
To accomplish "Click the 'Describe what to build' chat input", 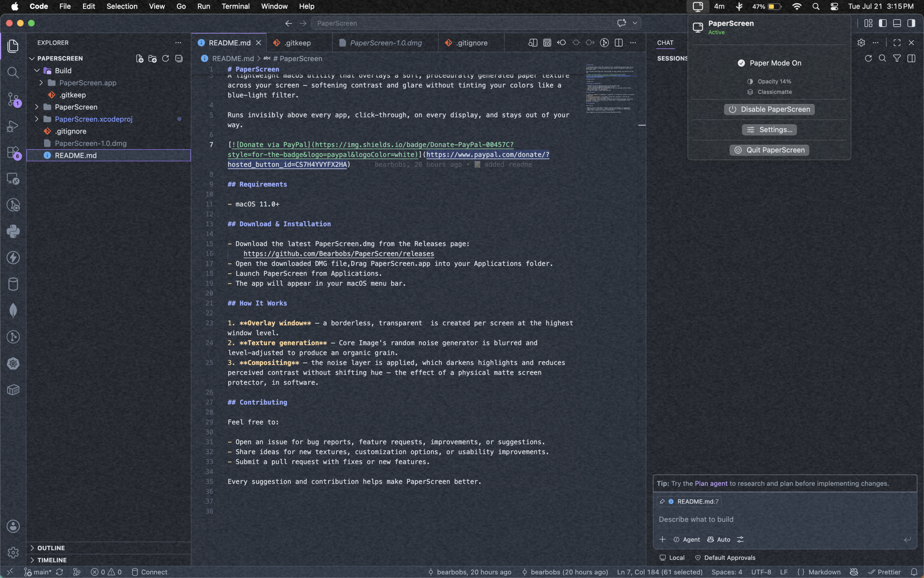I will point(785,519).
